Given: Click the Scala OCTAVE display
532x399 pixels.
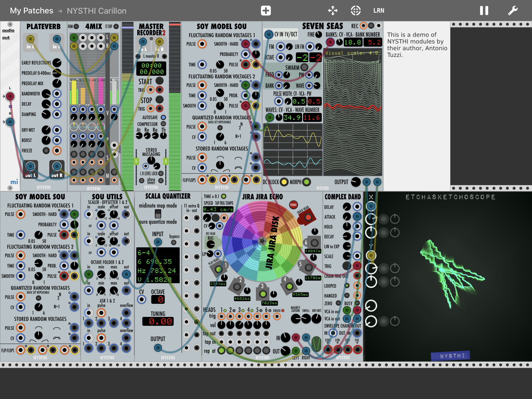Looking at the screenshot, I should [x=158, y=299].
